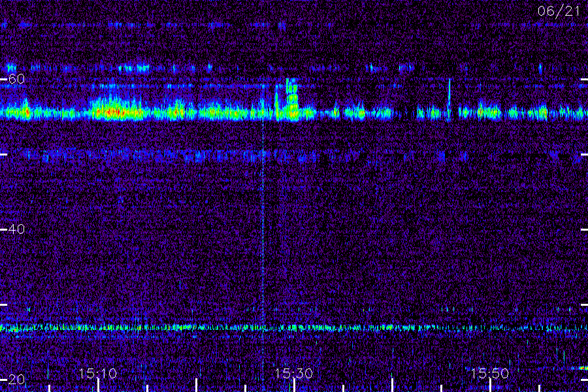Click the 20 frequency axis label
588x392 pixels.
pos(16,379)
